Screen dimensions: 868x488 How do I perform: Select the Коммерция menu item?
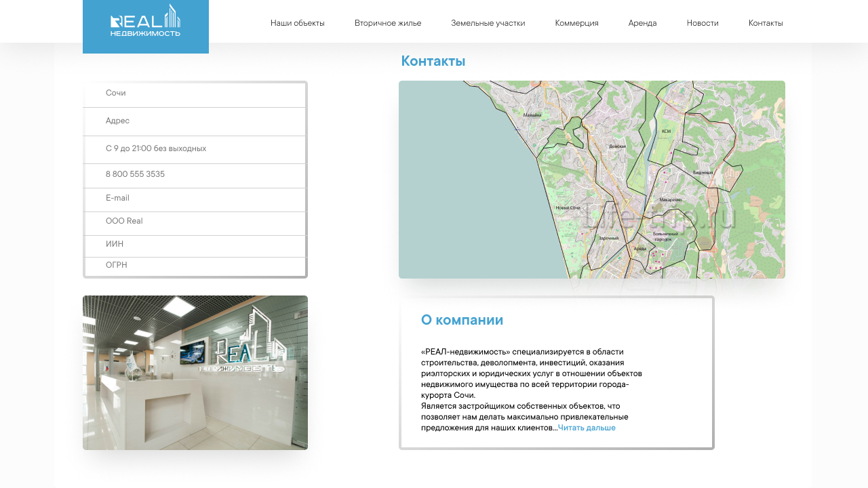(577, 23)
